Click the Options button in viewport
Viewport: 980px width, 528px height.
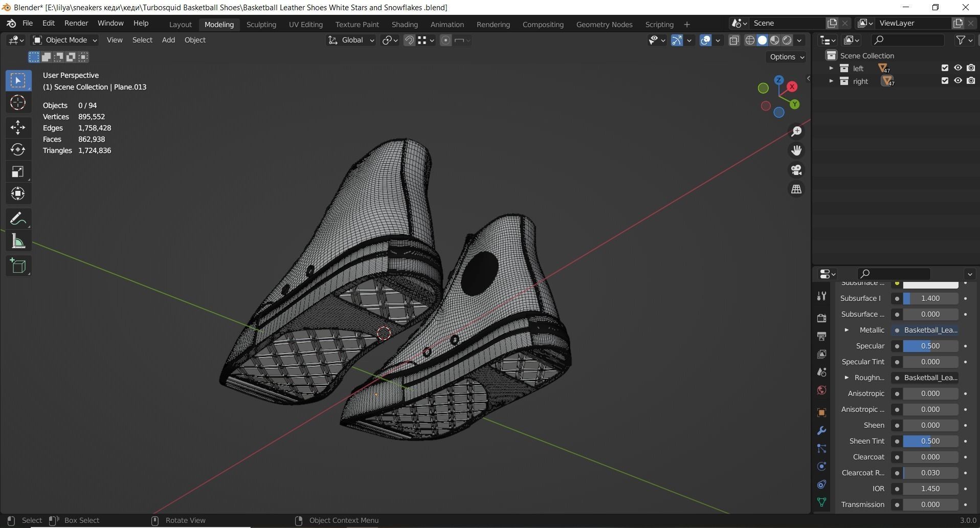coord(787,57)
